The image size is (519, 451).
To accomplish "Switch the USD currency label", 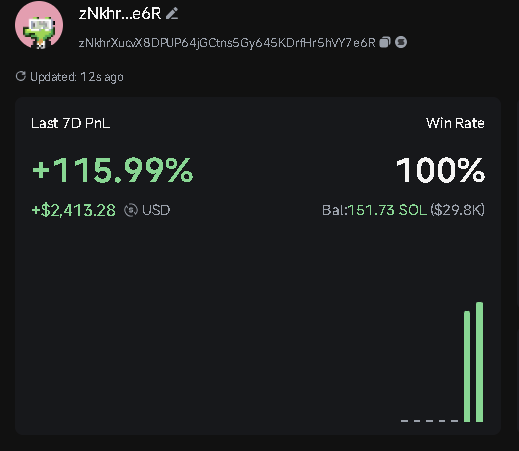I will pos(156,210).
